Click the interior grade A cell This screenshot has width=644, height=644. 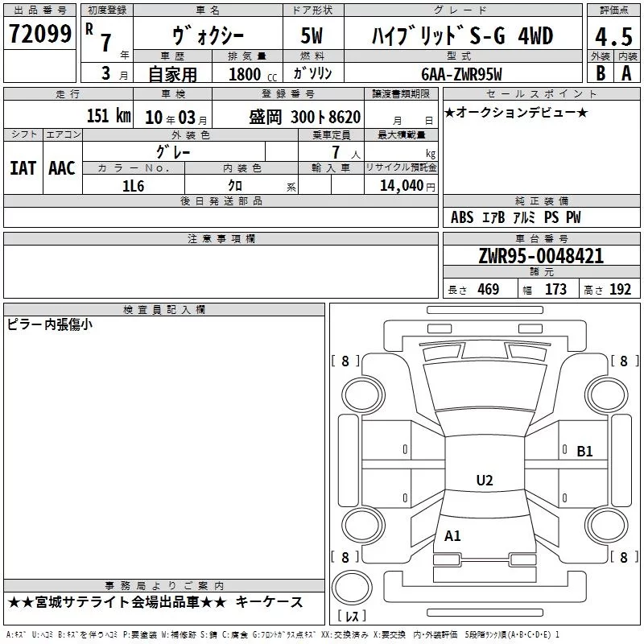(626, 72)
